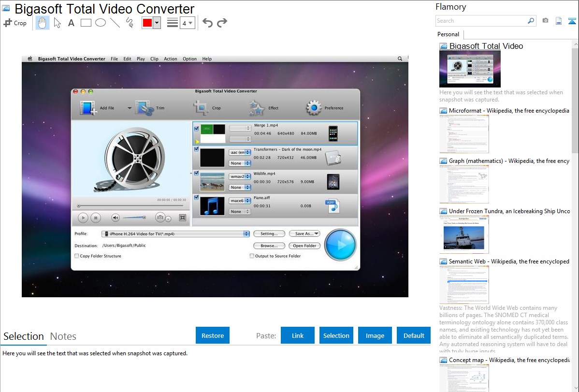Viewport: 579px width, 392px height.
Task: Open the Profile format dropdown
Action: (x=176, y=233)
